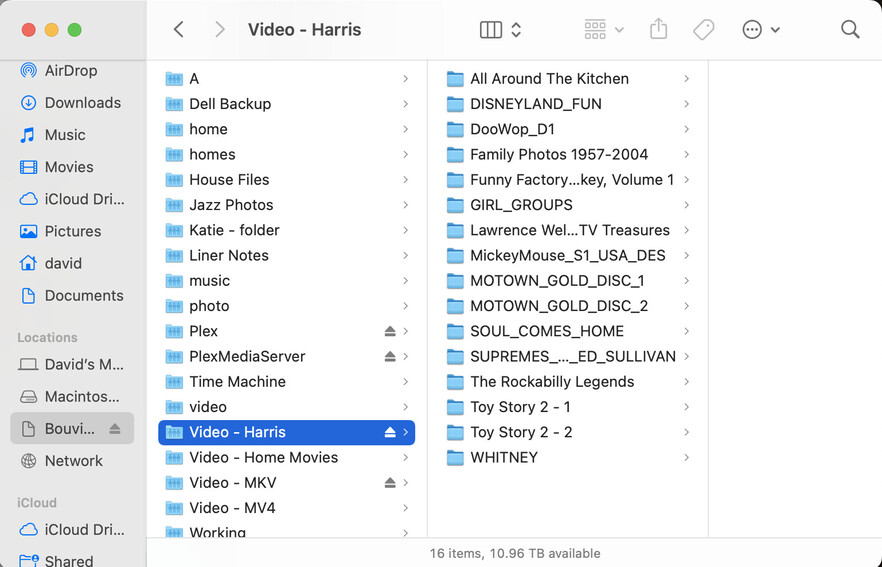
Task: Open Lawrence Wel...TV Treasures folder
Action: click(x=568, y=230)
